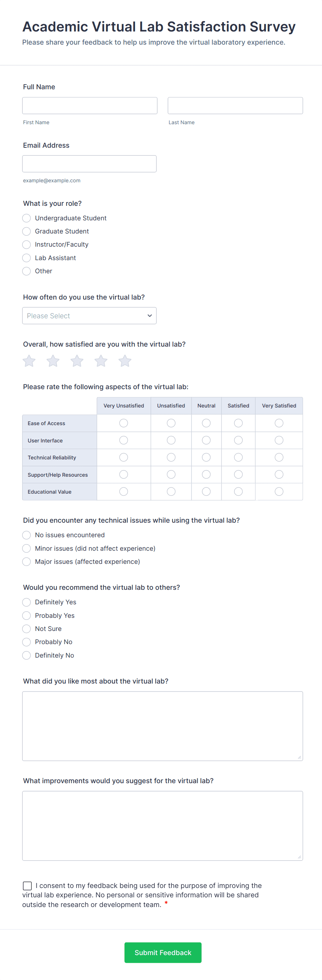Click the First Name input field
This screenshot has width=322, height=980.
pyautogui.click(x=89, y=106)
